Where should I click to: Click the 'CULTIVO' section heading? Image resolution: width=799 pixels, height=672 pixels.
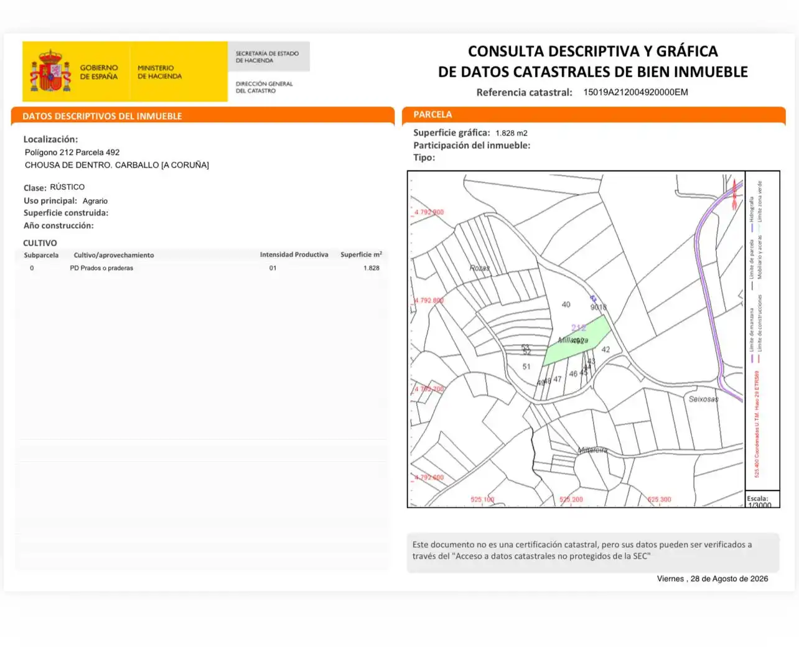point(40,243)
